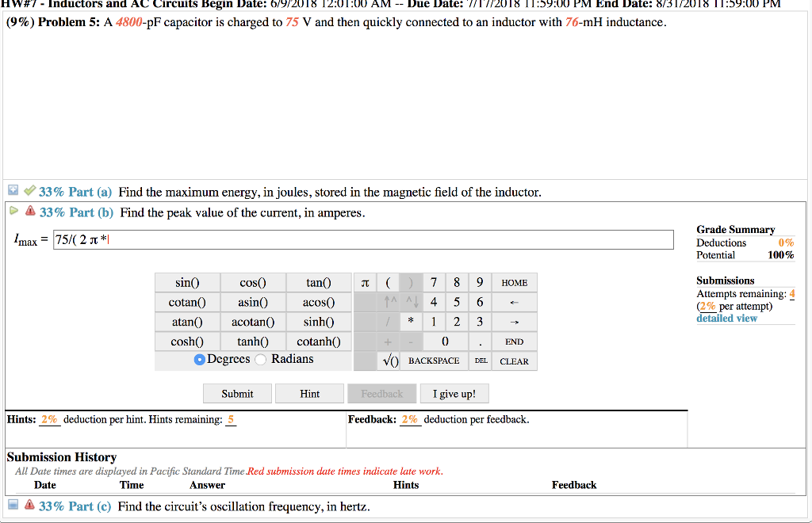Click the minus sign key
This screenshot has width=812, height=523.
click(411, 342)
